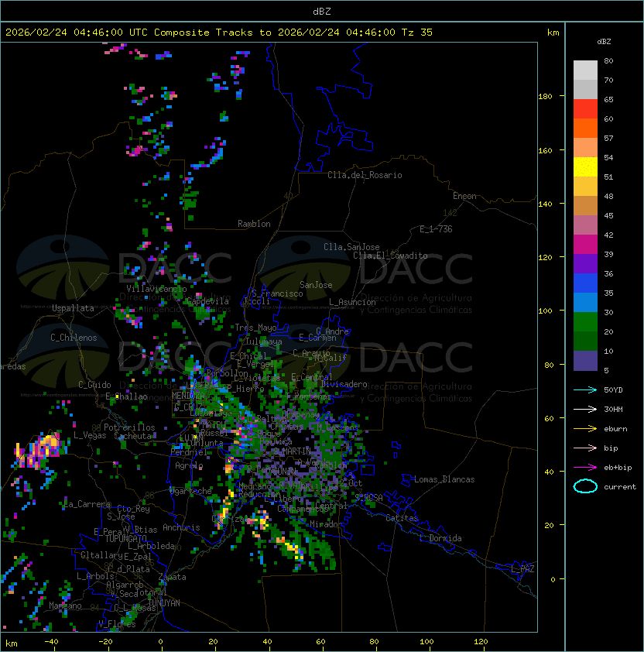Click the magenta eb+bip arrow in legend
Screen dimensions: 644x652
[x=585, y=468]
